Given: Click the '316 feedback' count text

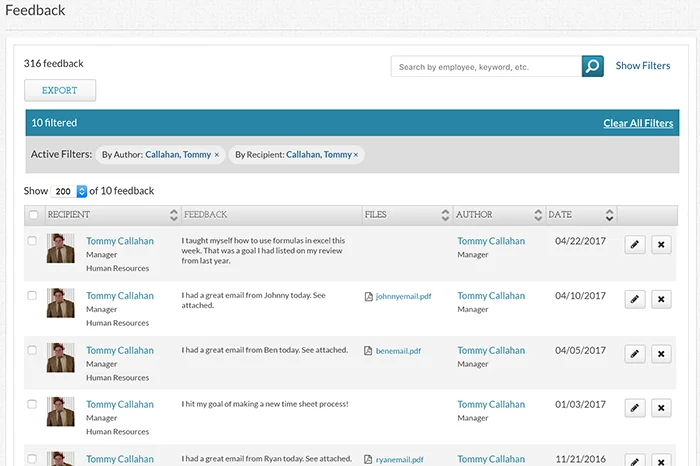Looking at the screenshot, I should coord(54,64).
